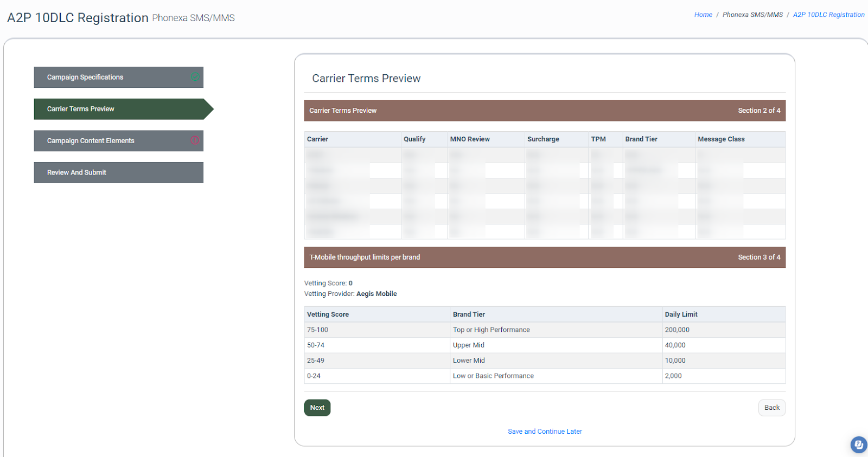This screenshot has width=868, height=457.
Task: Click the Phonexa SMS/MMS breadcrumb item
Action: pos(752,15)
